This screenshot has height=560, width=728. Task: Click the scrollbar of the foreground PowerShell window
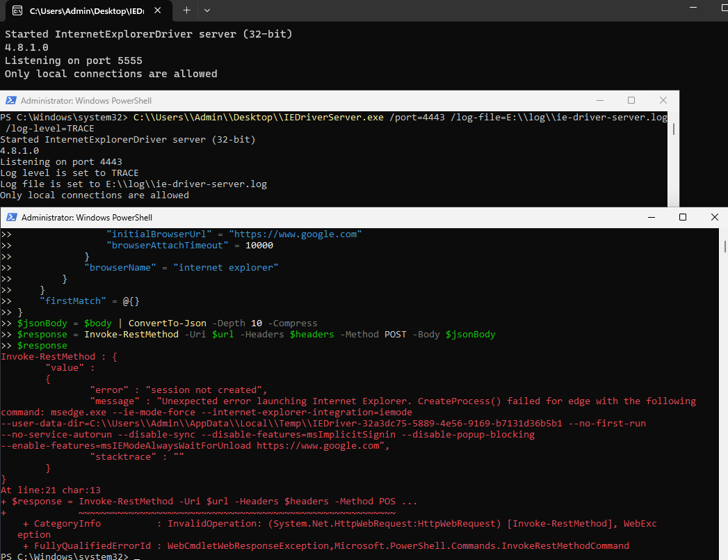pyautogui.click(x=724, y=246)
